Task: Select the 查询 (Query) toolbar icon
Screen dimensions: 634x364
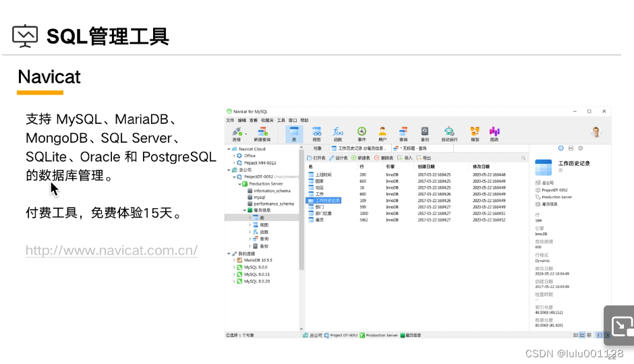Action: (403, 133)
